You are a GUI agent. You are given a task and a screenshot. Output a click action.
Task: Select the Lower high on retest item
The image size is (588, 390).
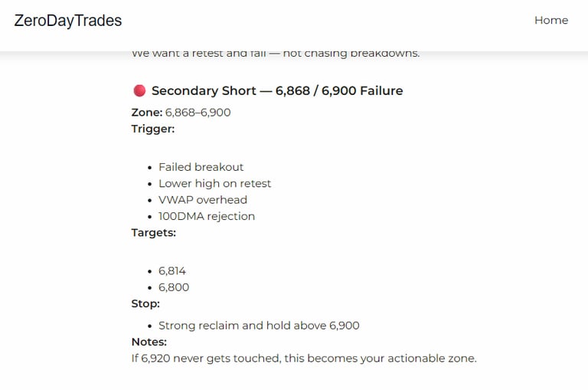pos(214,184)
